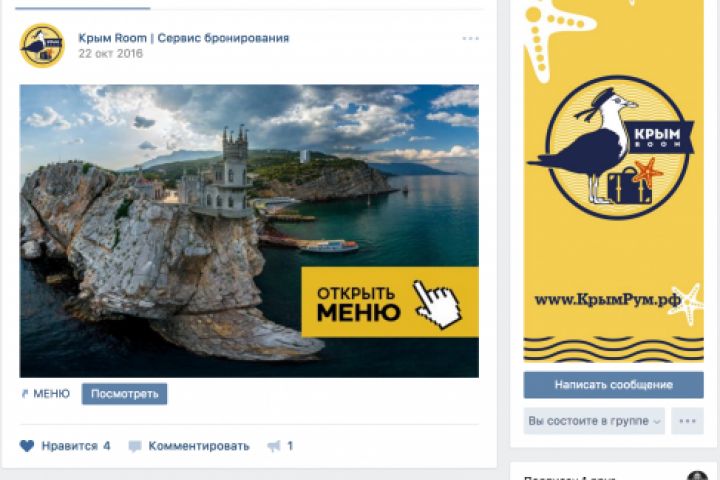This screenshot has height=480, width=720.
Task: Share the post via megaphone icon
Action: [274, 446]
